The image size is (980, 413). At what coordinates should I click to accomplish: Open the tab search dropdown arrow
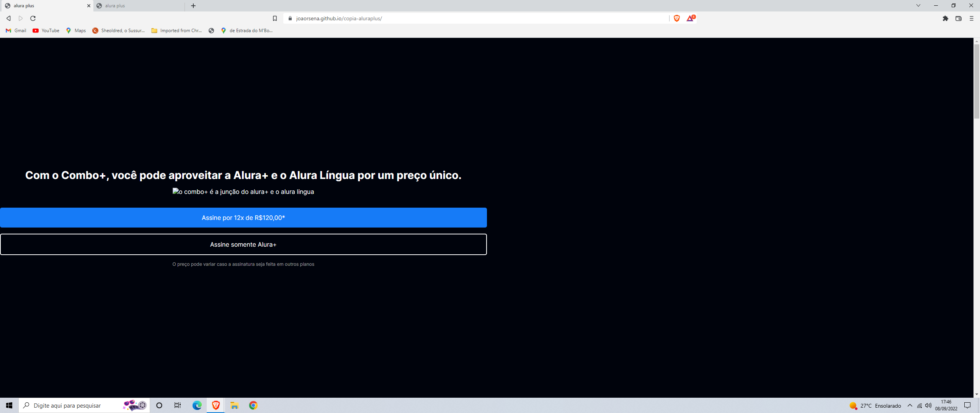tap(918, 5)
